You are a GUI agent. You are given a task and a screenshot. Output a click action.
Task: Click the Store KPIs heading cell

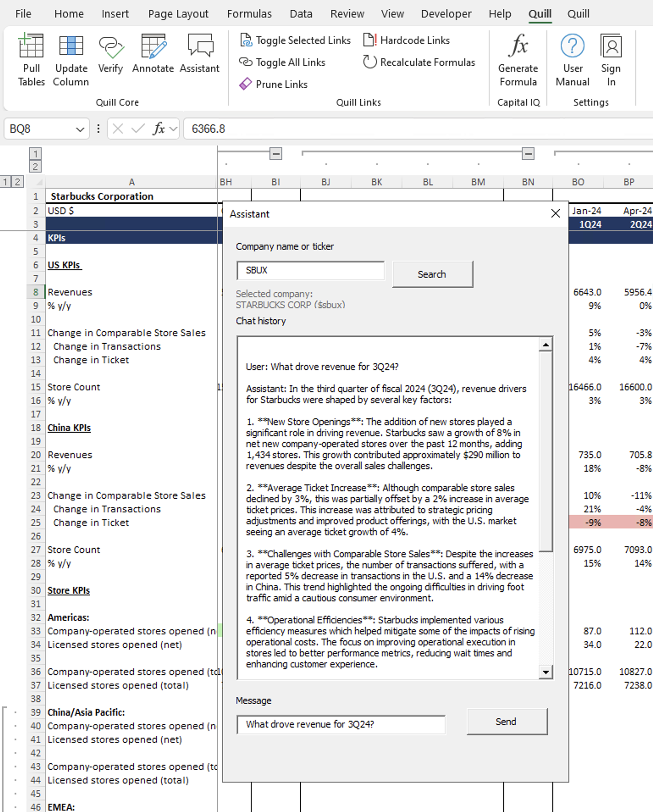(132, 590)
